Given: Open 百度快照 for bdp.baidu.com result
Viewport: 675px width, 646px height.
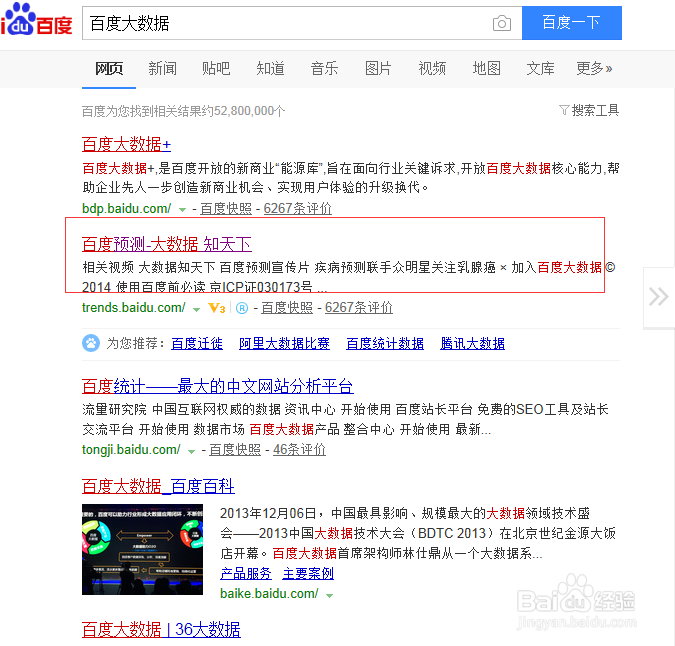Looking at the screenshot, I should coord(226,209).
